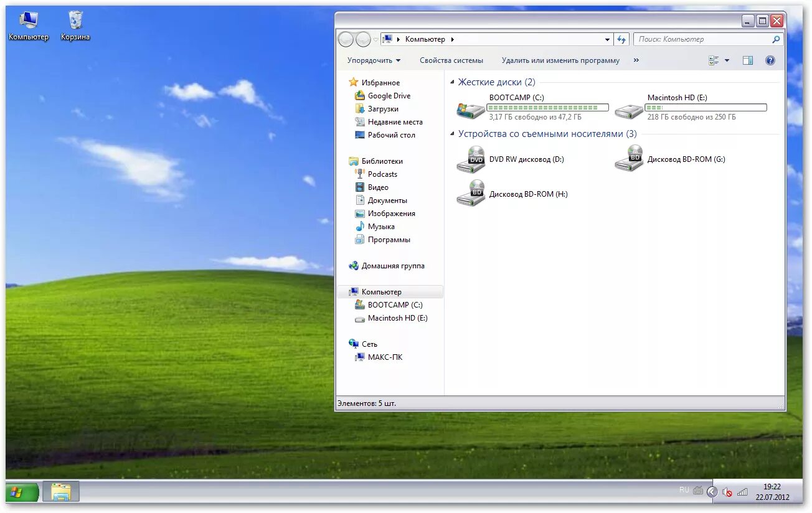The width and height of the screenshot is (812, 513).
Task: Collapse Устройства со съемными носителями group
Action: 453,134
